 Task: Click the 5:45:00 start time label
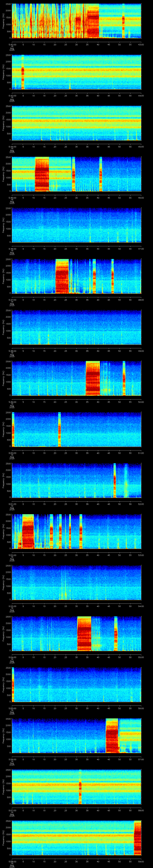[x=12, y=198]
